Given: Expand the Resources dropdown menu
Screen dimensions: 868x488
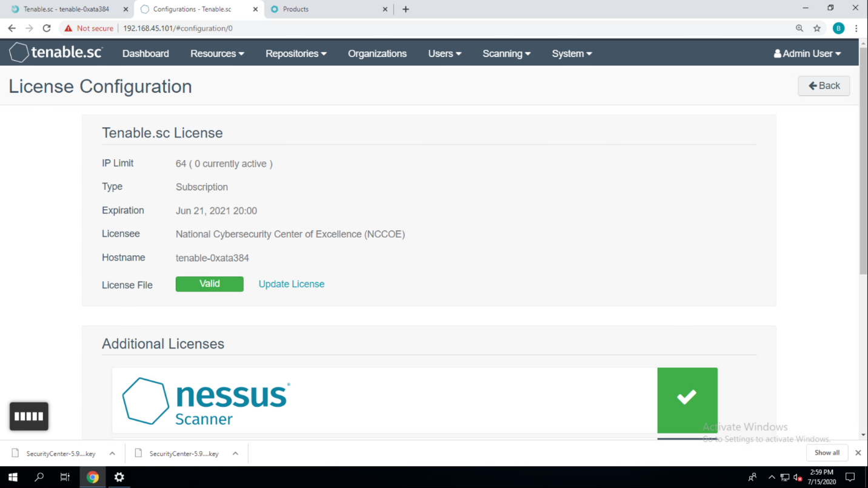Looking at the screenshot, I should [x=217, y=53].
